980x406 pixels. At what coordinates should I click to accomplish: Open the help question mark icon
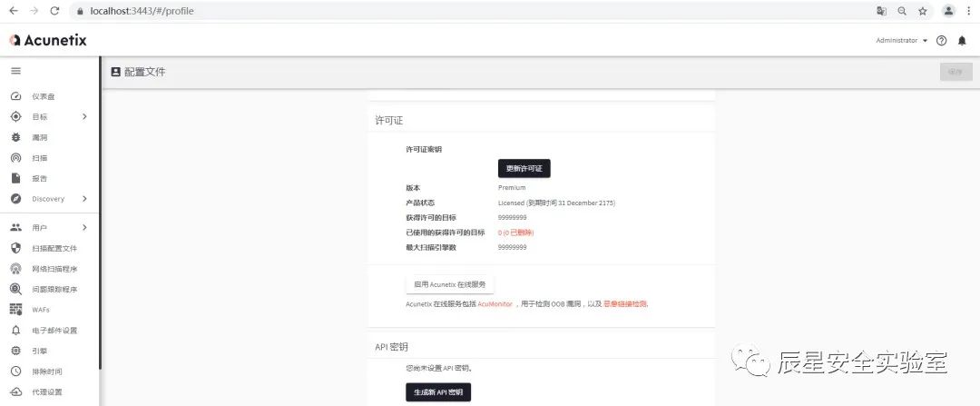[941, 41]
